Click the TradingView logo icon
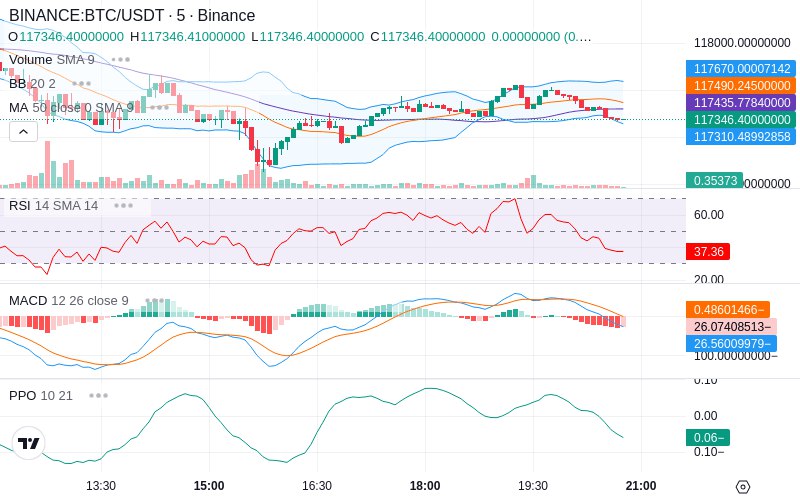 click(29, 443)
